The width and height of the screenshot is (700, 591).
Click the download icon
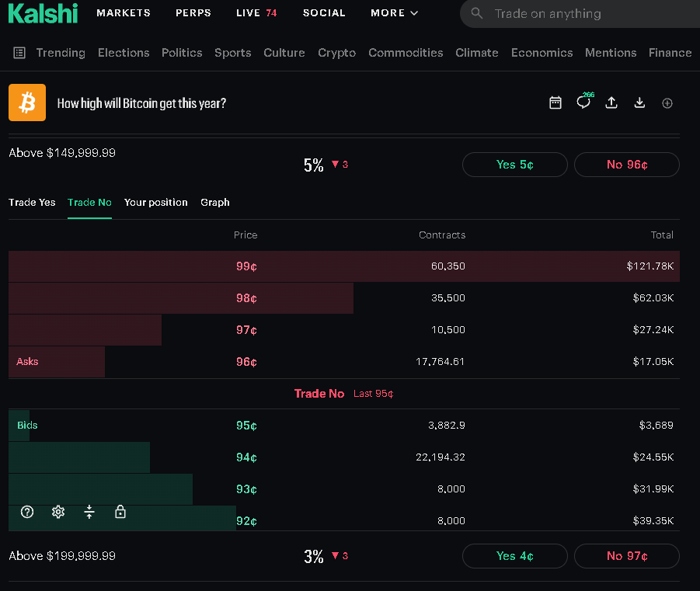point(639,103)
